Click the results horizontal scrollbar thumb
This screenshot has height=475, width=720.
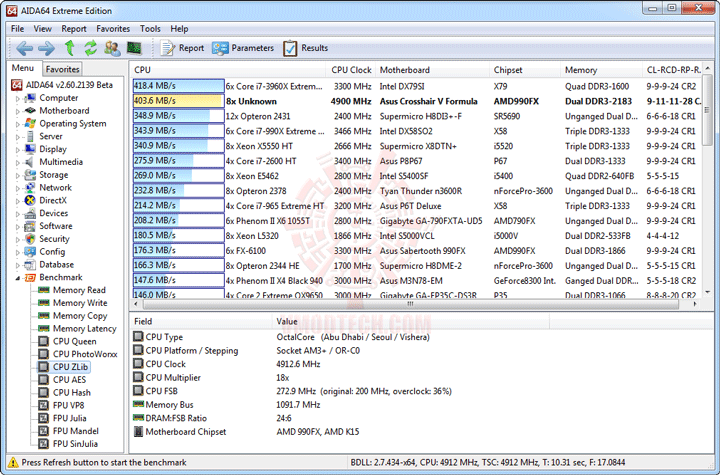click(x=411, y=304)
